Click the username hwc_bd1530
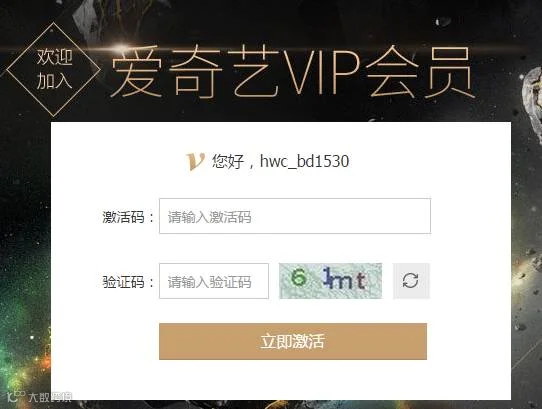This screenshot has height=409, width=542. click(x=304, y=161)
